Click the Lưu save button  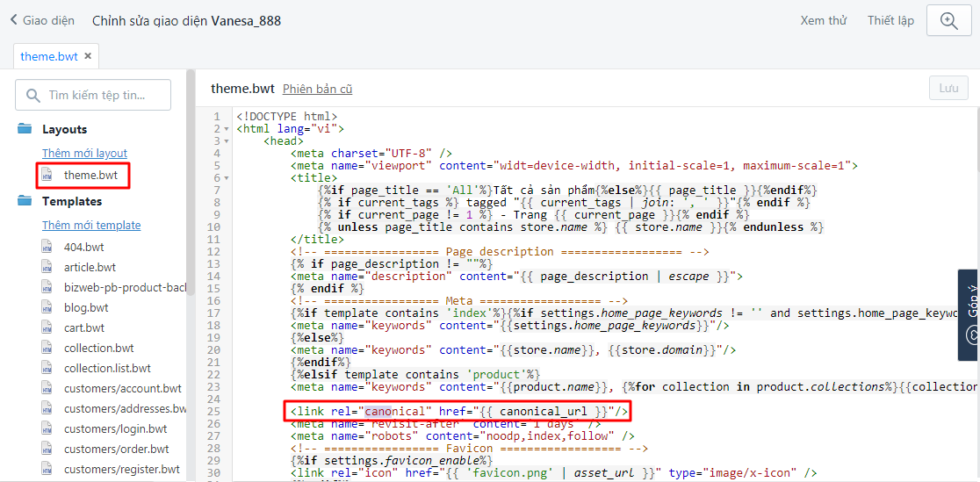click(948, 88)
